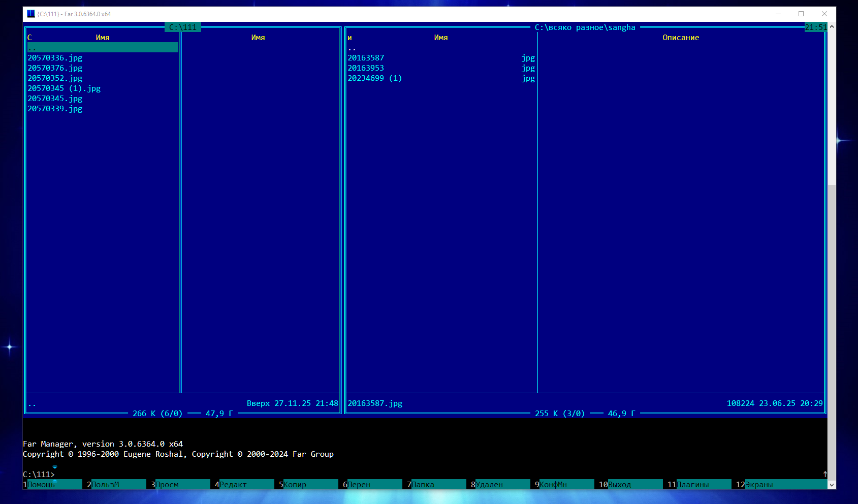Select the parent directory entry in right panel

point(352,48)
